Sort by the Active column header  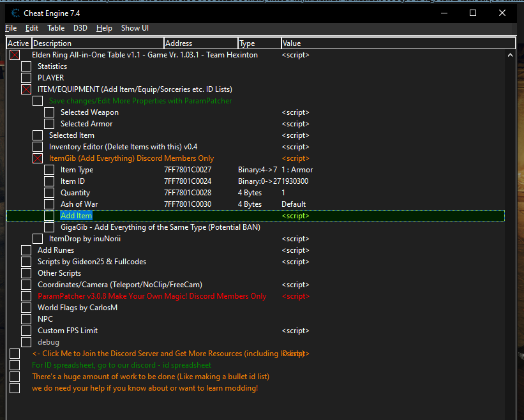click(x=19, y=43)
